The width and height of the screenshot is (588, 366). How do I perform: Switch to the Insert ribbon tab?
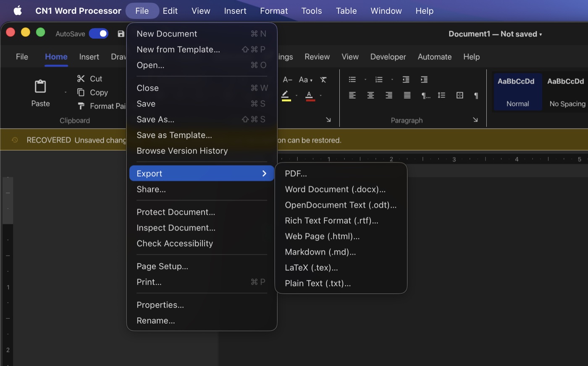point(89,57)
